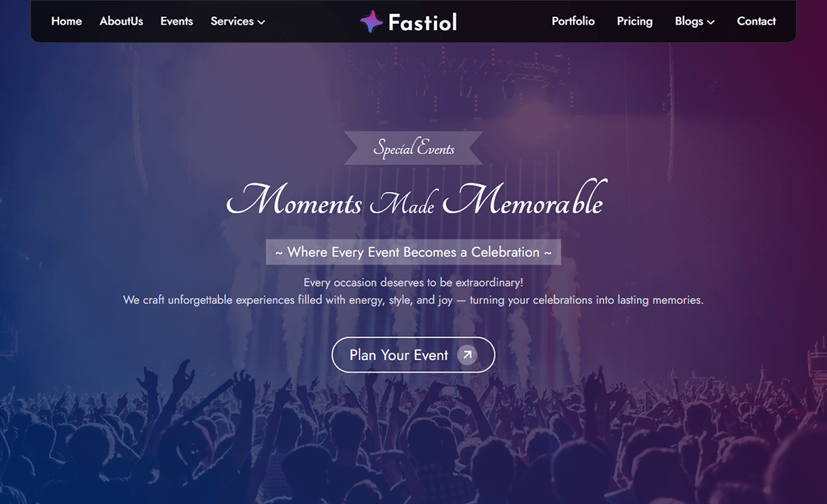This screenshot has height=504, width=827.
Task: Click the arrow icon inside Plan Your Event
Action: (468, 355)
